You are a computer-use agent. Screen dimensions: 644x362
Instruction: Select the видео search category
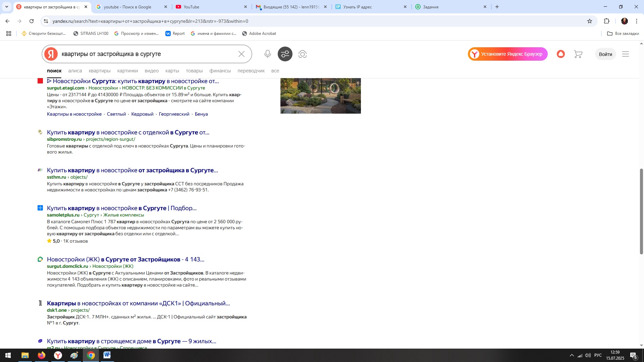[x=152, y=71]
